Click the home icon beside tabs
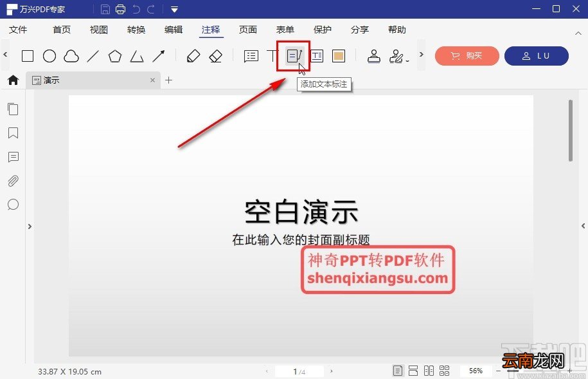The image size is (588, 379). tap(13, 80)
